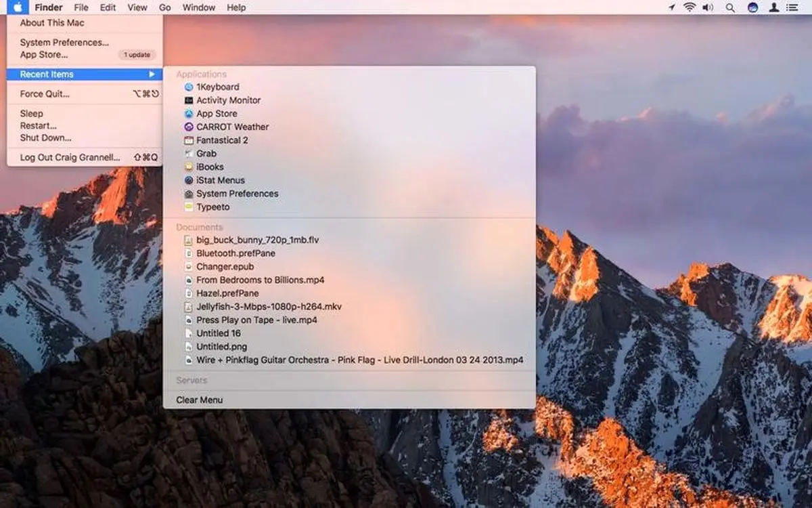Open the Siri icon in menu bar
Screen dimensions: 812x508
click(x=752, y=7)
